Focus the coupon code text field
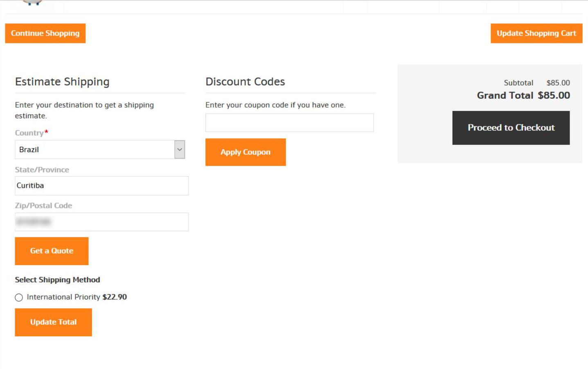 point(289,123)
